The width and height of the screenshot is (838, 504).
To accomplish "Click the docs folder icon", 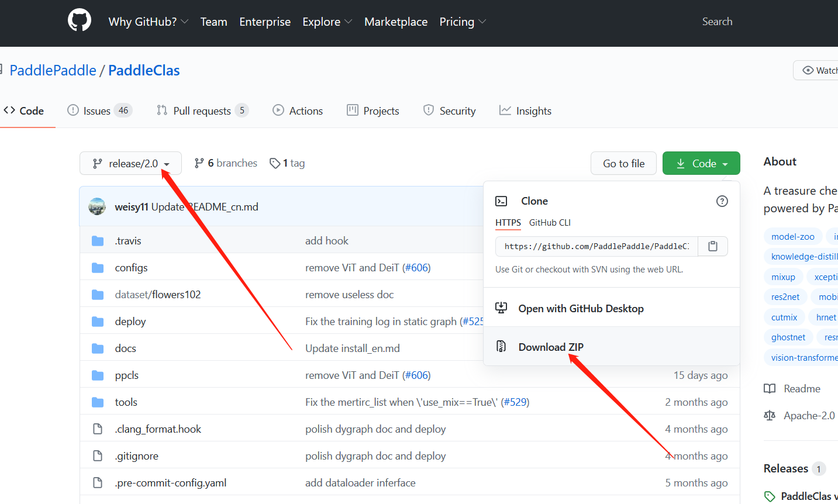I will tap(98, 348).
